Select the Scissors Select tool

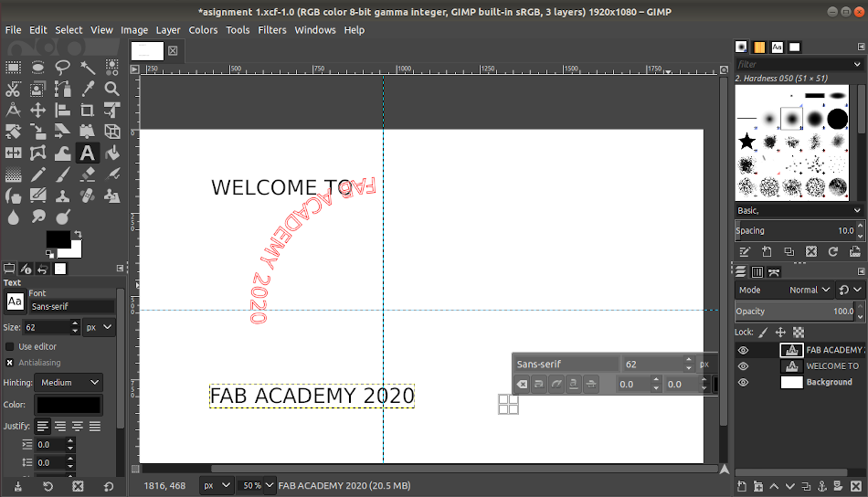(x=14, y=90)
